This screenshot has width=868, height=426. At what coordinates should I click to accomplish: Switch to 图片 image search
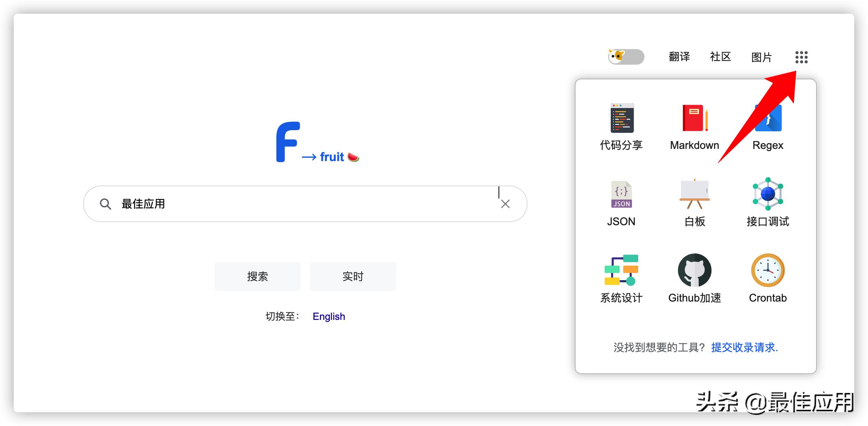tap(762, 56)
